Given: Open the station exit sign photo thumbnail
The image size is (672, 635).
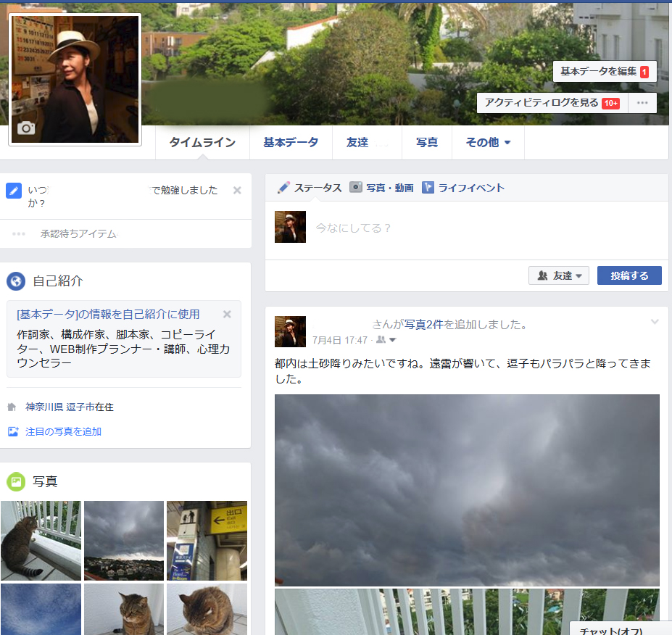Looking at the screenshot, I should point(207,541).
